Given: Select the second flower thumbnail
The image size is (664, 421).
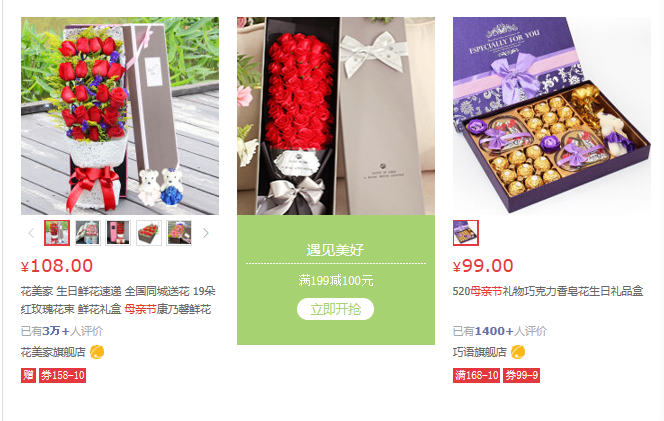Looking at the screenshot, I should pos(88,233).
